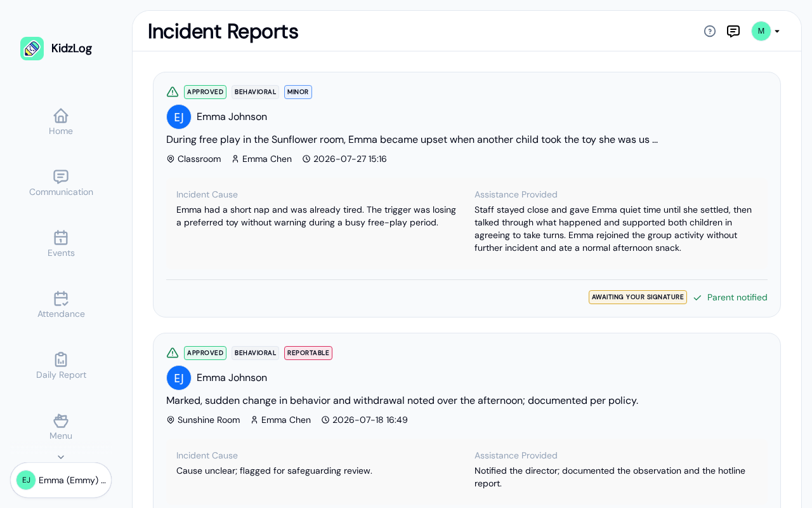The height and width of the screenshot is (508, 812).
Task: Click Emma Johnson name on second report
Action: 232,378
